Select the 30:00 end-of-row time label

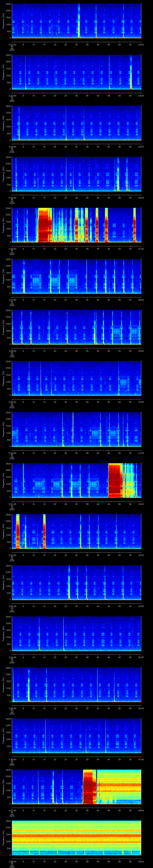141,402
